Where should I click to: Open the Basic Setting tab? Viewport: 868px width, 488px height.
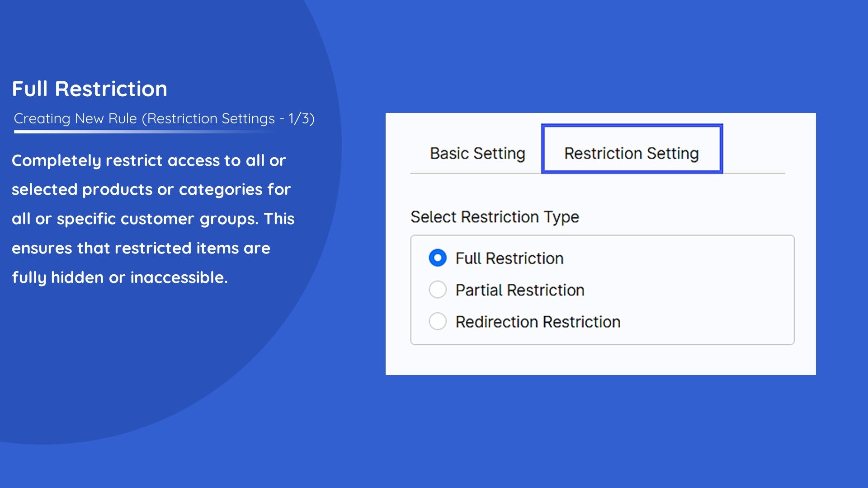[x=477, y=154]
